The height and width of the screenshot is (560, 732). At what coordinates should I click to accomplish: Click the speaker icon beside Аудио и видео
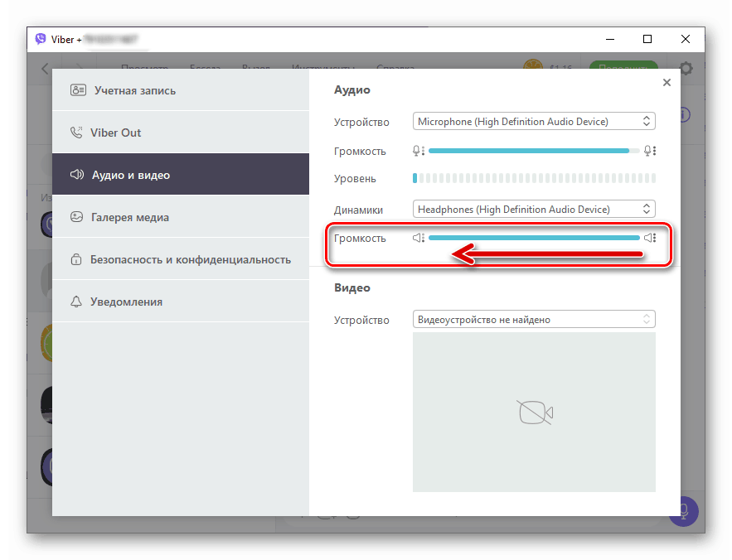[77, 175]
